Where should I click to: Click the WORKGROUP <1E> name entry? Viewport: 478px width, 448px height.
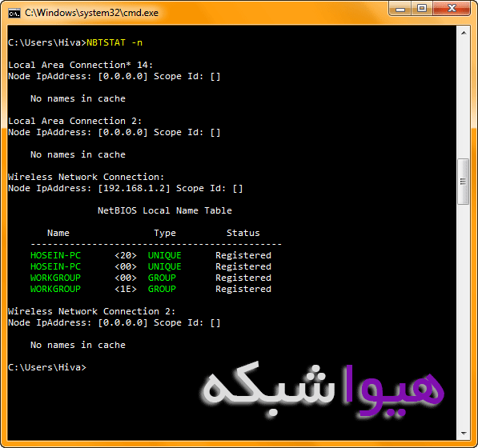[x=55, y=289]
